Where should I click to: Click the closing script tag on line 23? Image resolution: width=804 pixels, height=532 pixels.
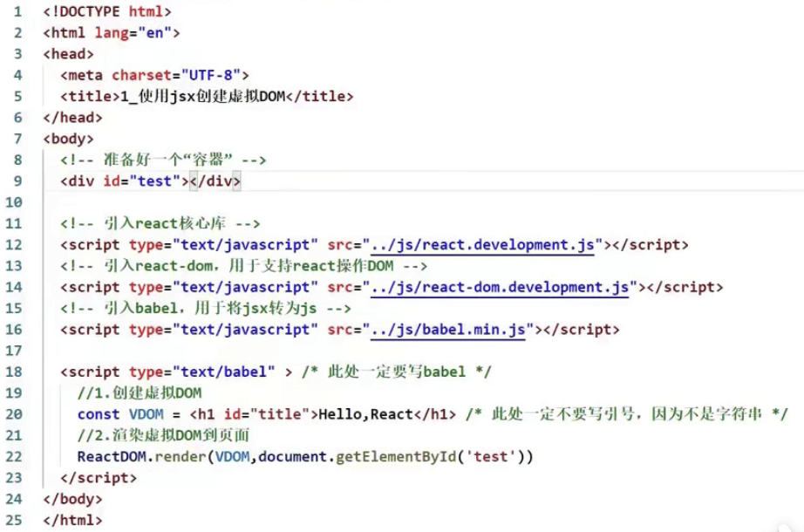[x=99, y=478]
